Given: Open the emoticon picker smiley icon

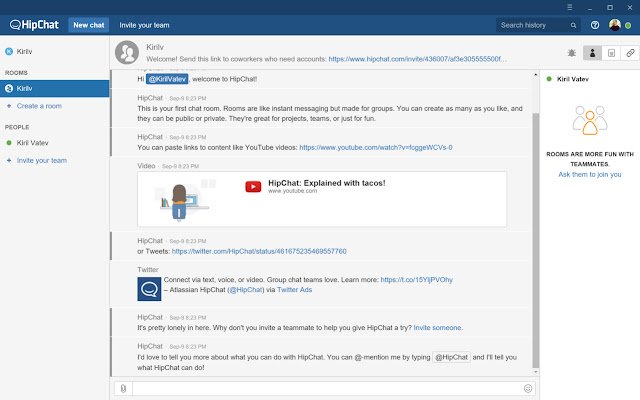Looking at the screenshot, I should 528,389.
